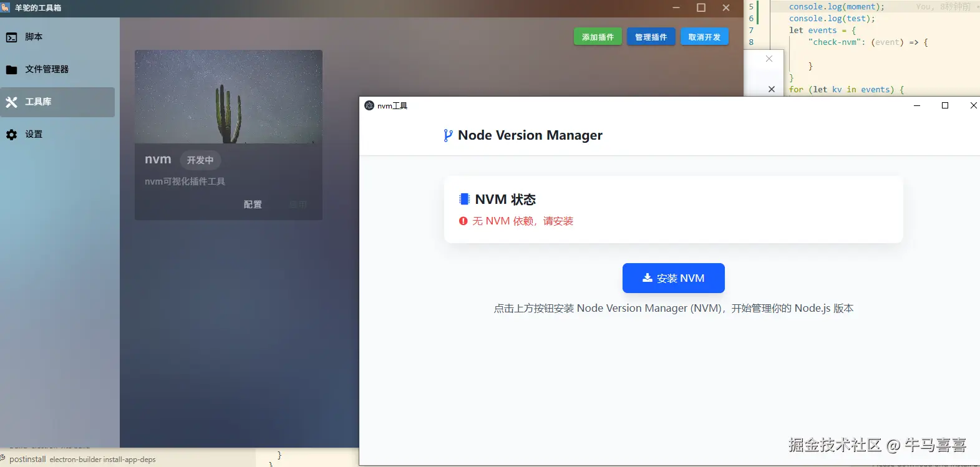Click the chip icon beside NVM 状态
Viewport: 980px width, 467px height.
coord(464,199)
